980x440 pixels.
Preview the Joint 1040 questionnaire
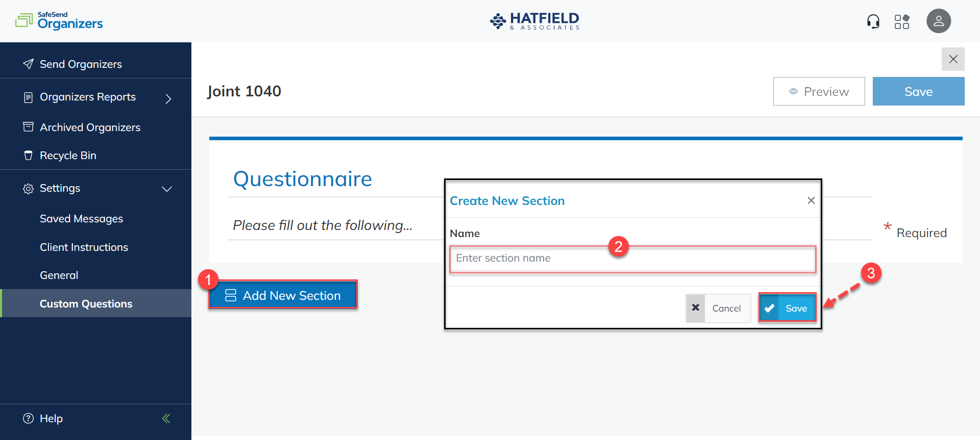coord(819,92)
